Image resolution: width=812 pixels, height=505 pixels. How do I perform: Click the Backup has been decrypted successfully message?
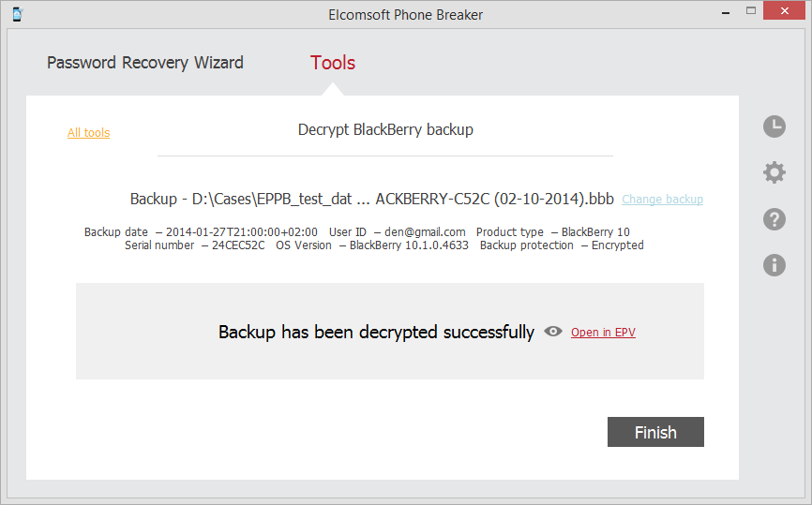point(376,332)
